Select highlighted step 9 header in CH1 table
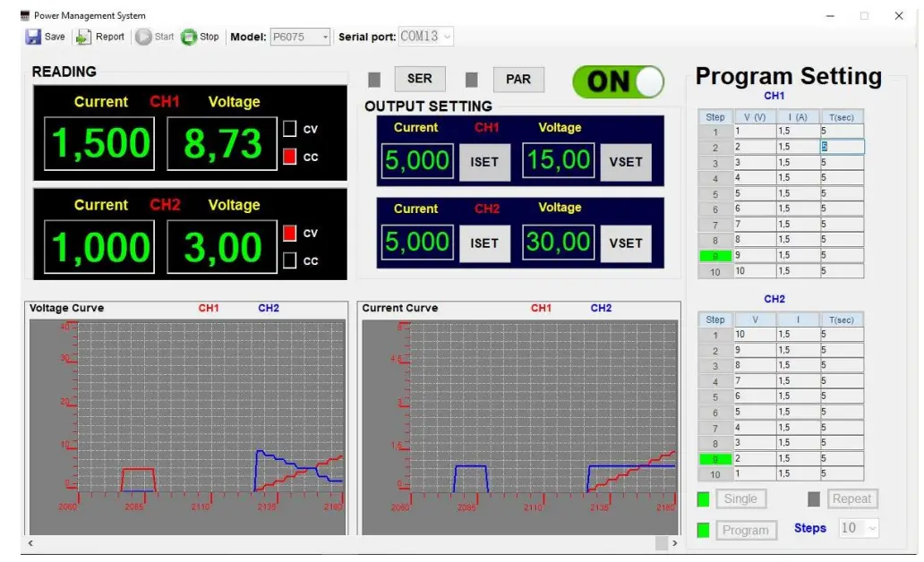Viewport: 924px width, 562px height. [x=715, y=256]
